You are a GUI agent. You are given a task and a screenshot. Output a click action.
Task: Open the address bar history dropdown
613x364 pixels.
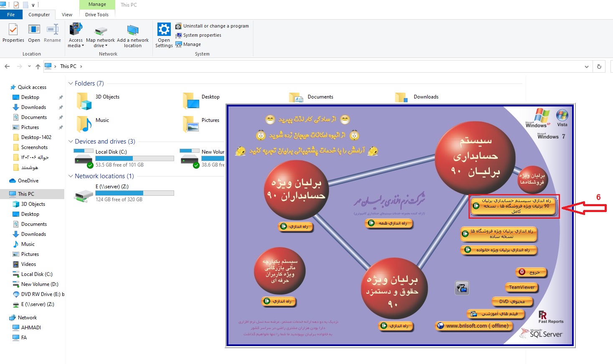click(587, 66)
